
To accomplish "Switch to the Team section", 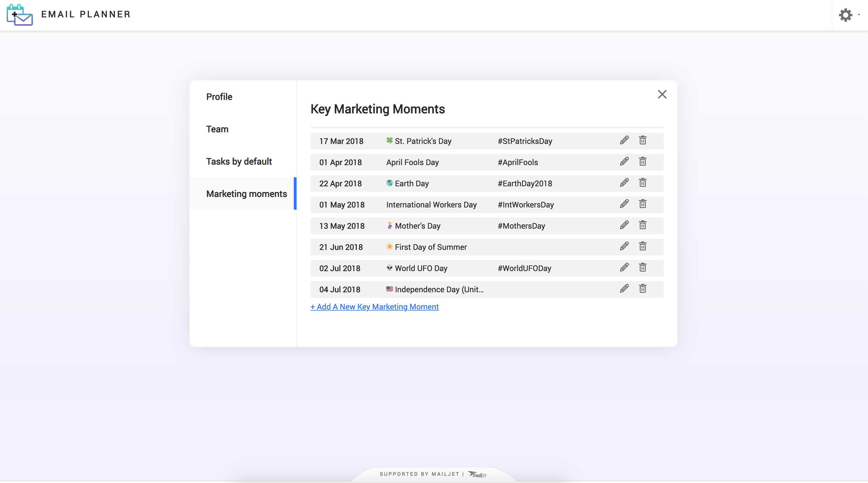I will coord(217,129).
